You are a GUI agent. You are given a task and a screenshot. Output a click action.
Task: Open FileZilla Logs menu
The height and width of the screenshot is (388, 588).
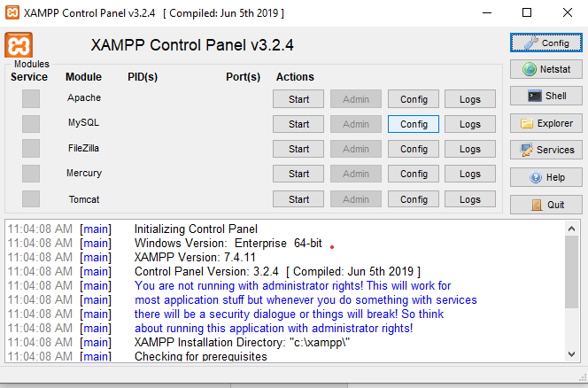click(x=470, y=149)
